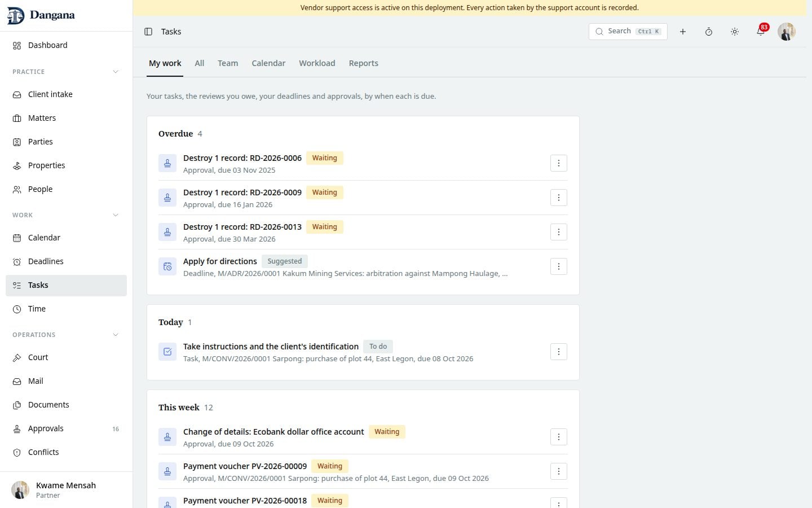812x508 pixels.
Task: Open task Destroy 1 record: RD-2026-0006
Action: 242,158
